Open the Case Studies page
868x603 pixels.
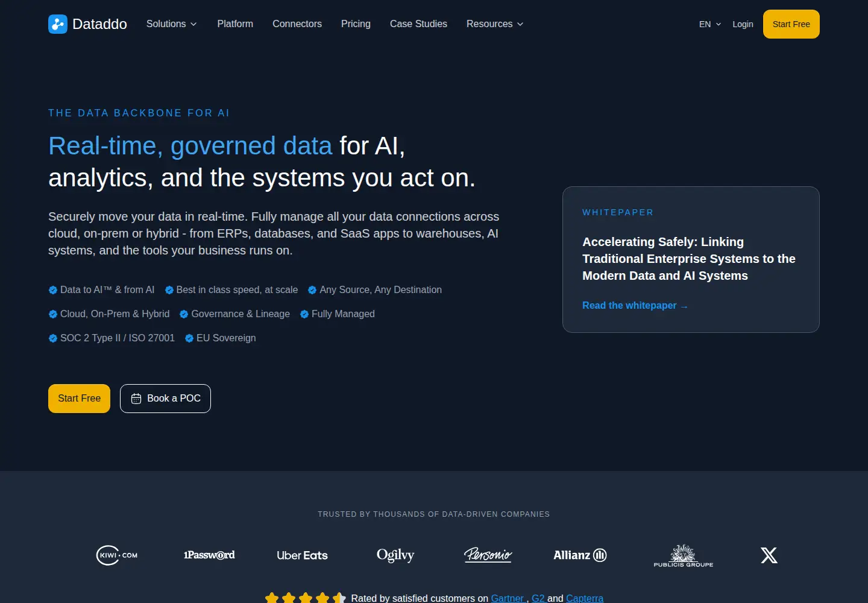click(418, 24)
